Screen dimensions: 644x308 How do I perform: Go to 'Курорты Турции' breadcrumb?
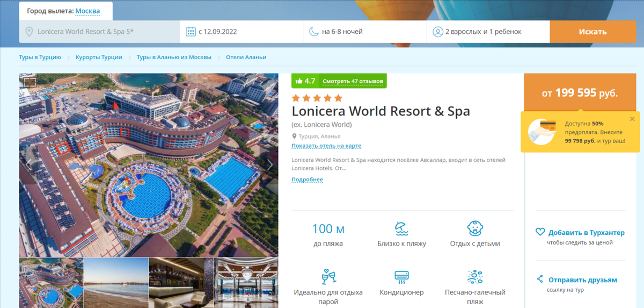tap(99, 57)
